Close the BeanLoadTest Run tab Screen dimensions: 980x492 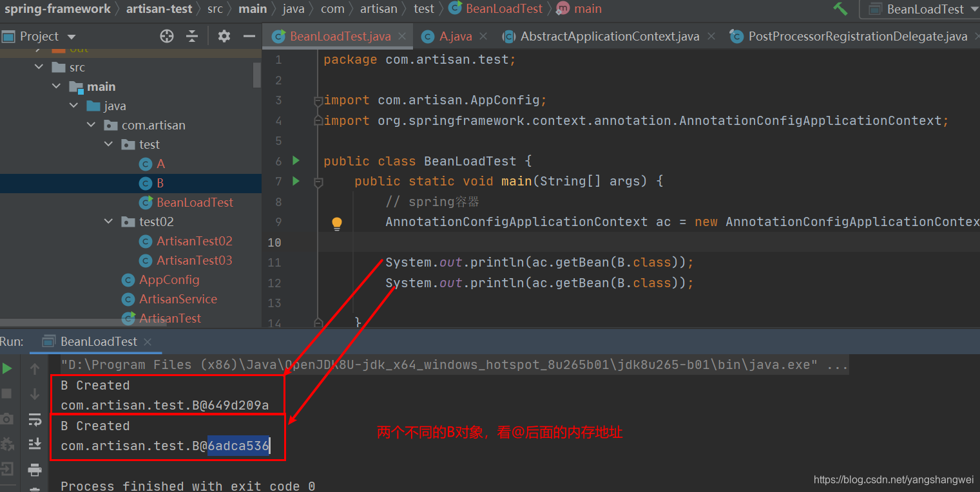(x=148, y=341)
